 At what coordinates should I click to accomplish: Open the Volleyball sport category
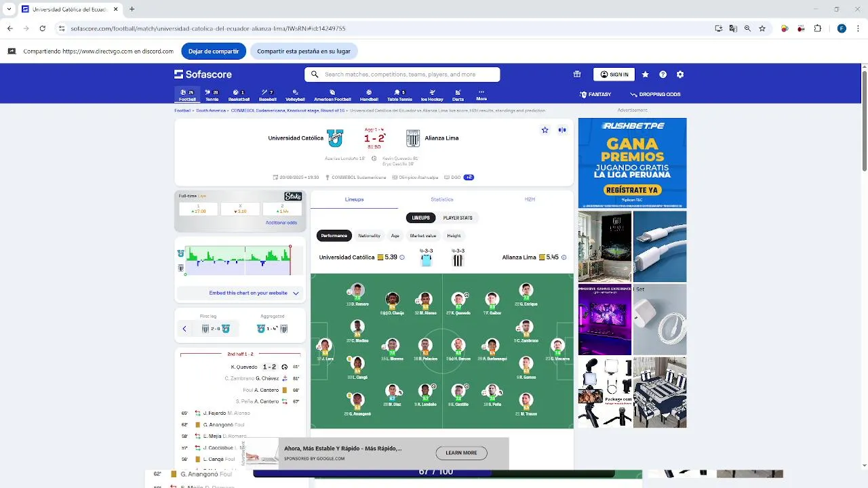click(295, 95)
